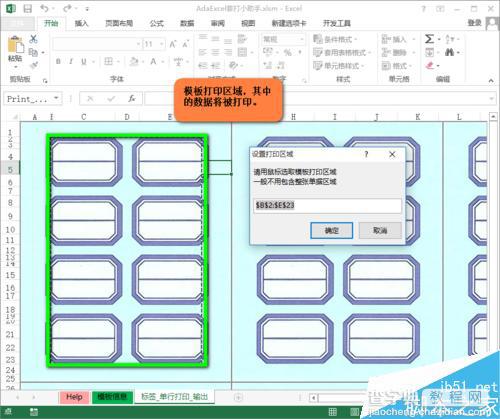Switch to the 页面布局 ribbon tab

tap(119, 23)
